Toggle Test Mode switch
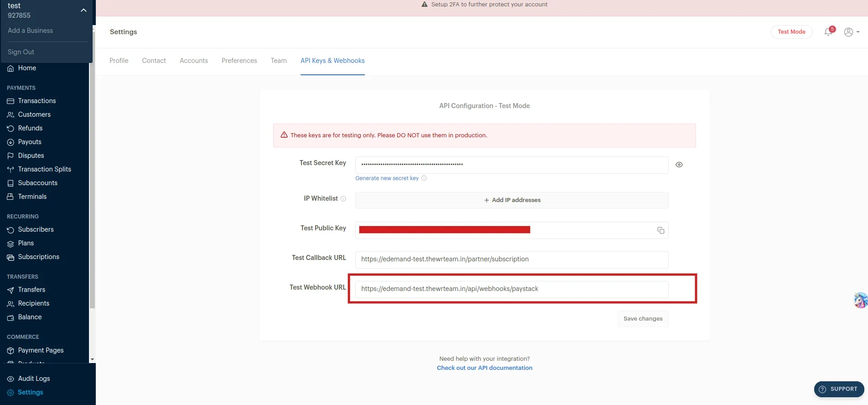 click(791, 32)
